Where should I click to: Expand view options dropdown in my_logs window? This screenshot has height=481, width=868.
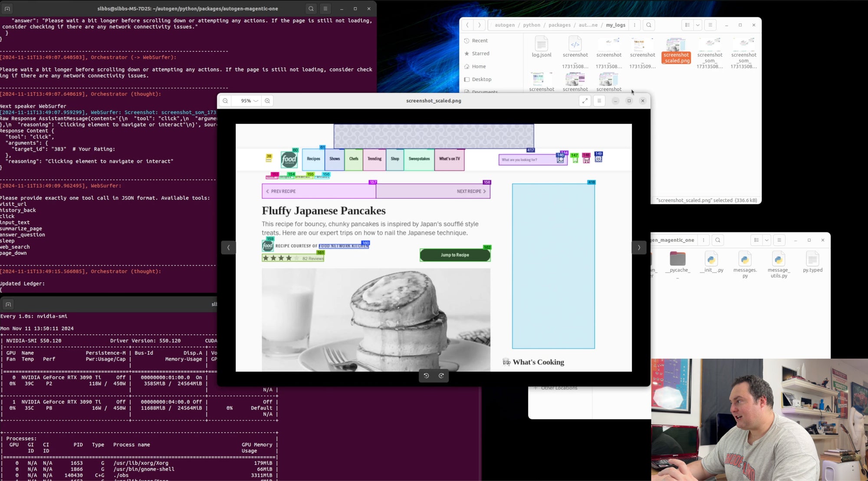698,25
